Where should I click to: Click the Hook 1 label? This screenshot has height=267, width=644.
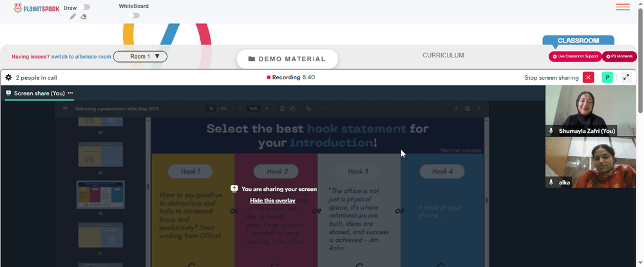[x=190, y=172]
